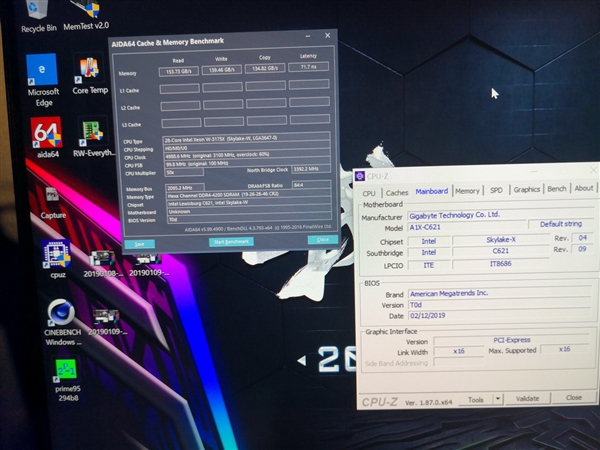The width and height of the screenshot is (600, 450).
Task: Click the CPU Type field in AIDA64
Action: coord(246,138)
